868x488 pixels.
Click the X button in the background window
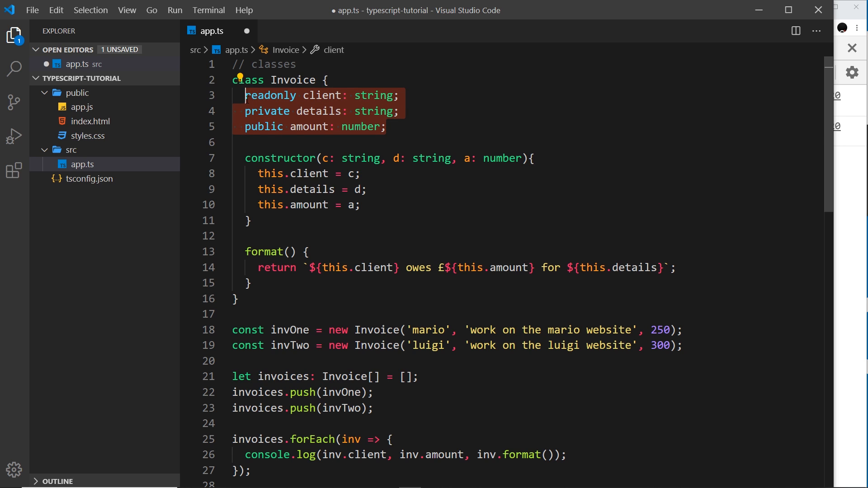click(x=852, y=48)
